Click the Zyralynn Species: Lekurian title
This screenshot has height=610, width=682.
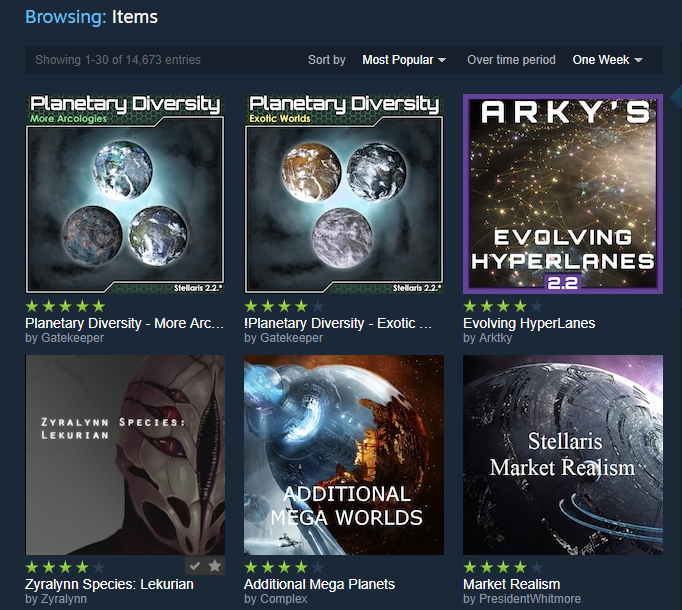(109, 584)
